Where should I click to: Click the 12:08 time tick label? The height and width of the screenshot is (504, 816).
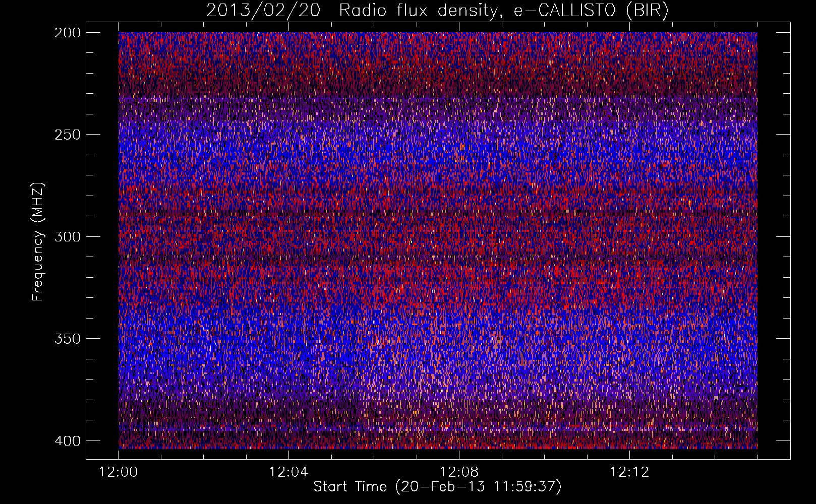(459, 472)
